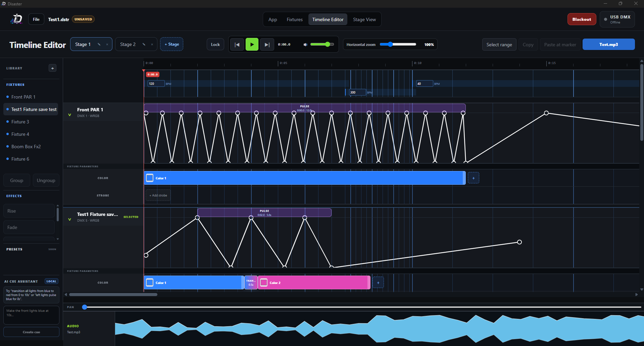
Task: Click the AI cue prompt text box
Action: point(31,315)
